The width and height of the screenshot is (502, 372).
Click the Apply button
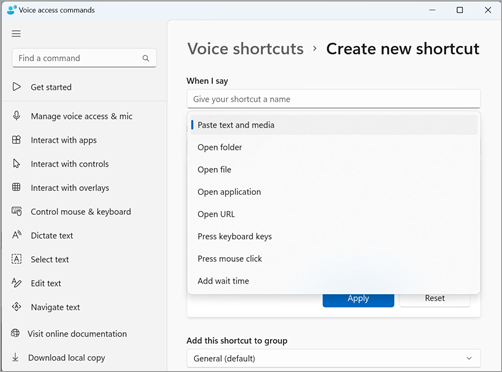click(x=358, y=300)
